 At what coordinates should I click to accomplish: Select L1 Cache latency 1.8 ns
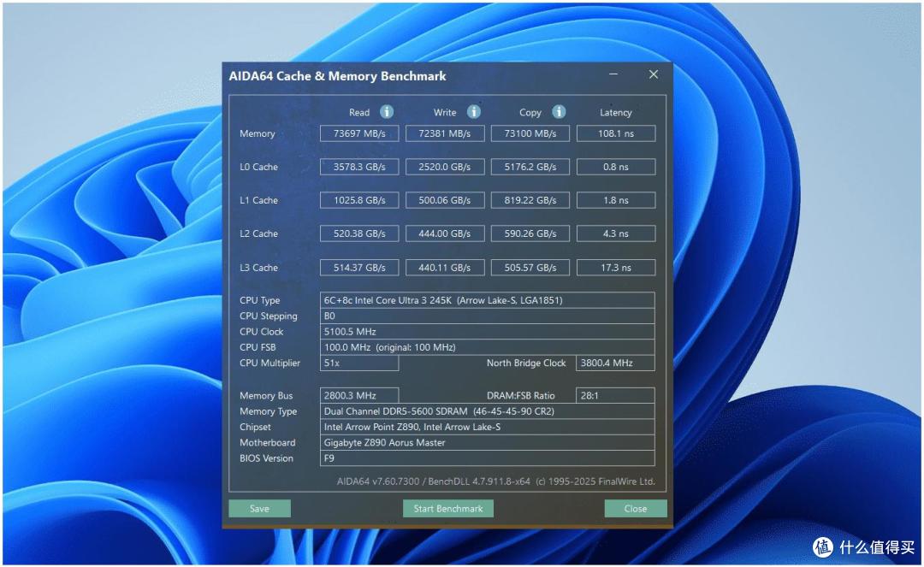616,200
